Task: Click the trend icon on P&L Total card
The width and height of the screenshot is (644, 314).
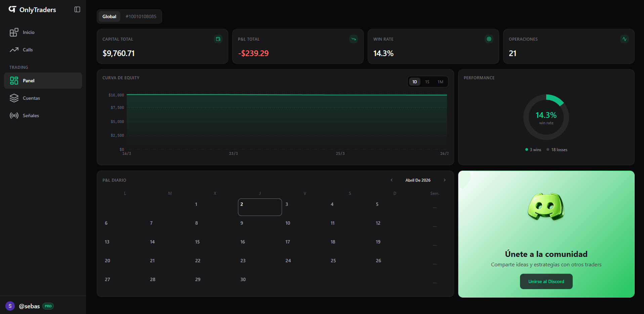Action: click(x=353, y=39)
